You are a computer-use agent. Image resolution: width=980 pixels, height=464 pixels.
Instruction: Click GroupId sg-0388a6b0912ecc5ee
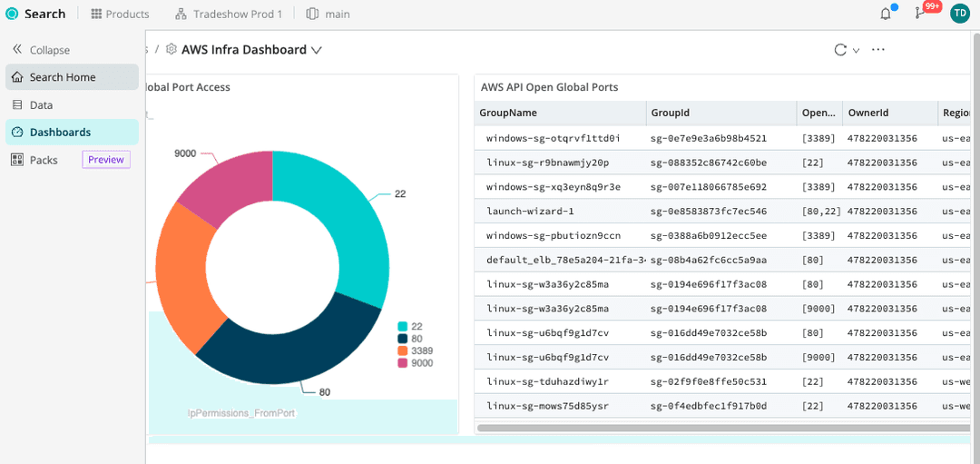pyautogui.click(x=709, y=236)
